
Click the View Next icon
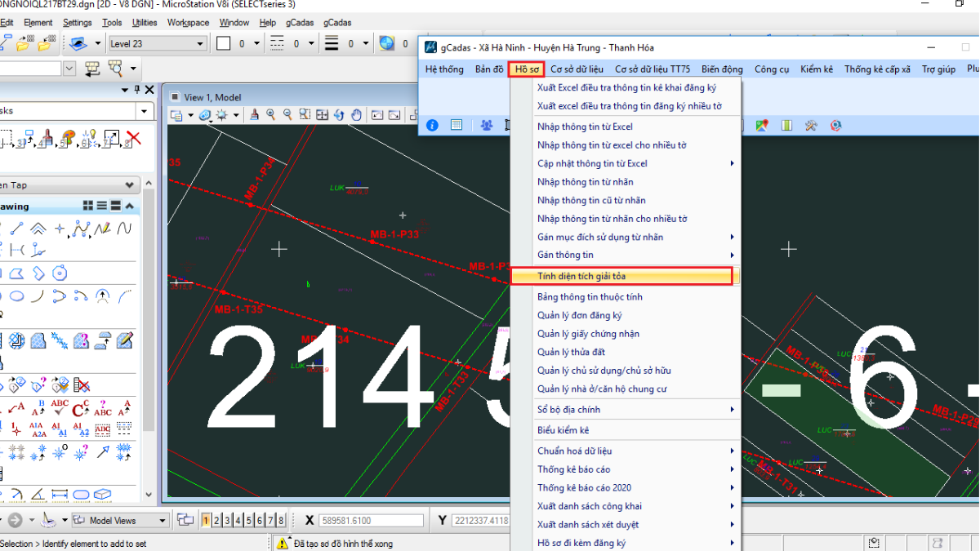click(394, 115)
